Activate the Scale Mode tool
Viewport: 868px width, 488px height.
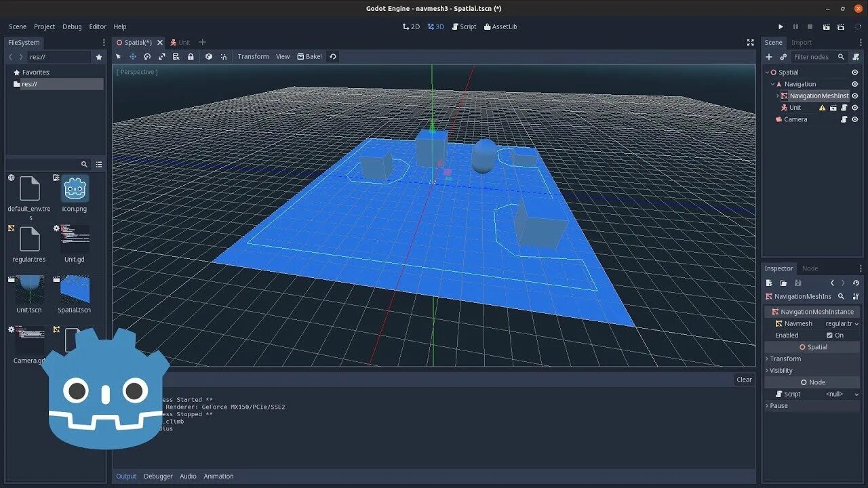(161, 56)
